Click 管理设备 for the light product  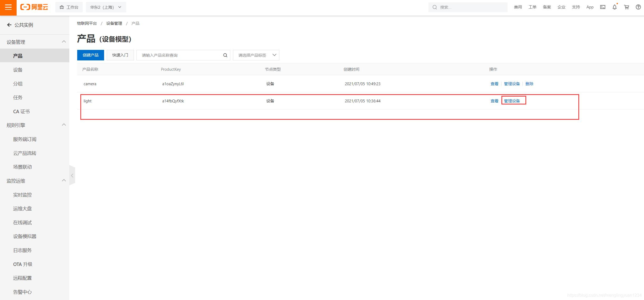512,101
